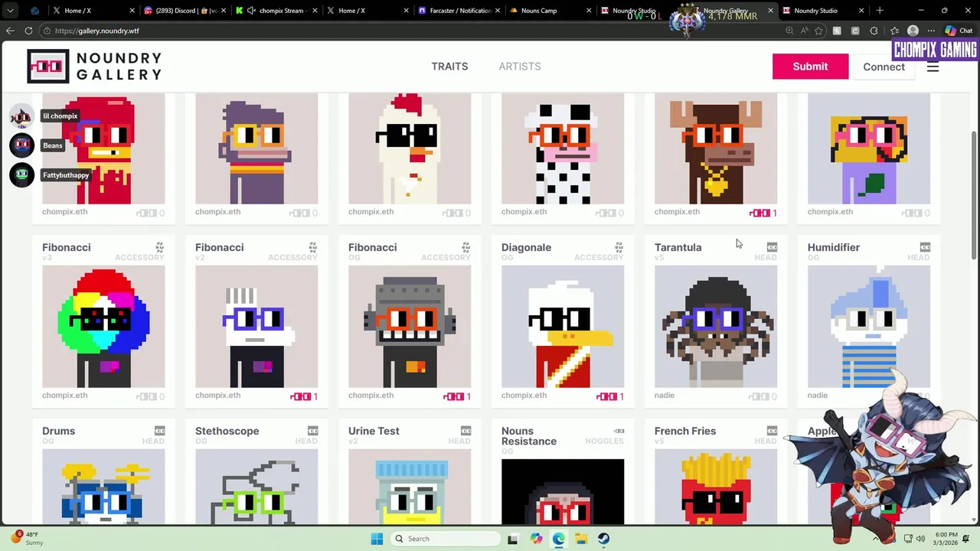Click accessory type icon on Diagonale
Image resolution: width=980 pixels, height=551 pixels.
(619, 247)
